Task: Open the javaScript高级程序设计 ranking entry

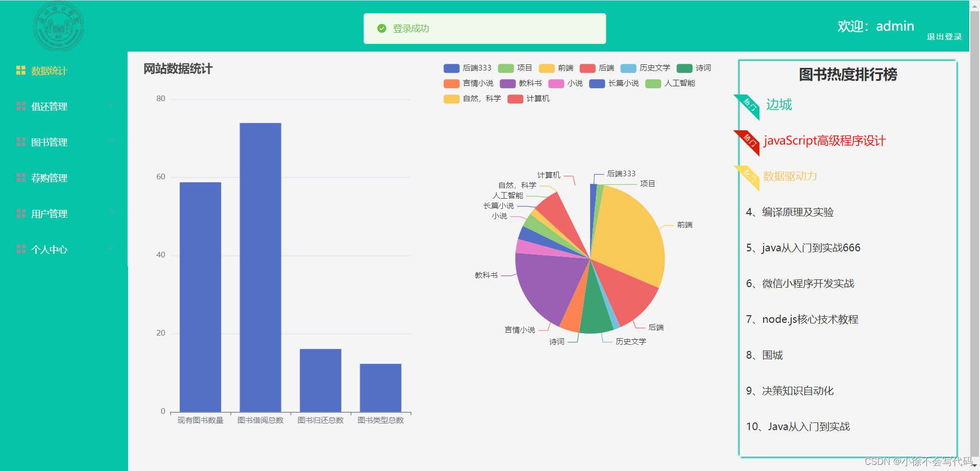Action: (825, 141)
